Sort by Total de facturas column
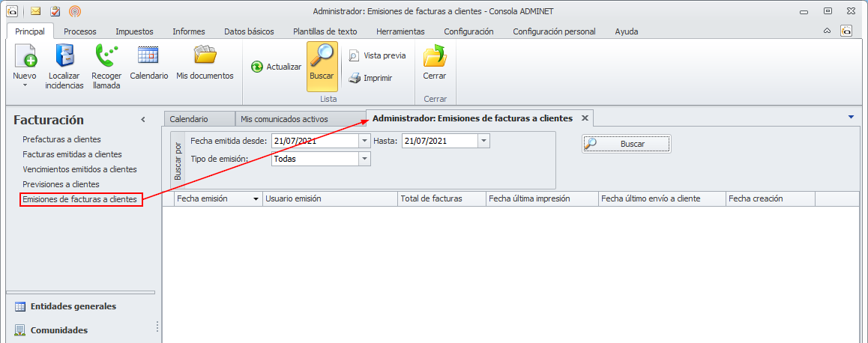Screen dimensions: 868x343 point(441,199)
